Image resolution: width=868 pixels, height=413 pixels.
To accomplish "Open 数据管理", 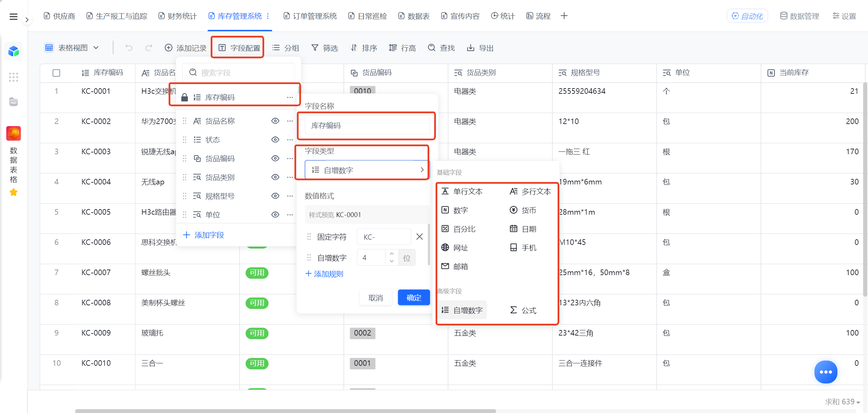I will 800,16.
